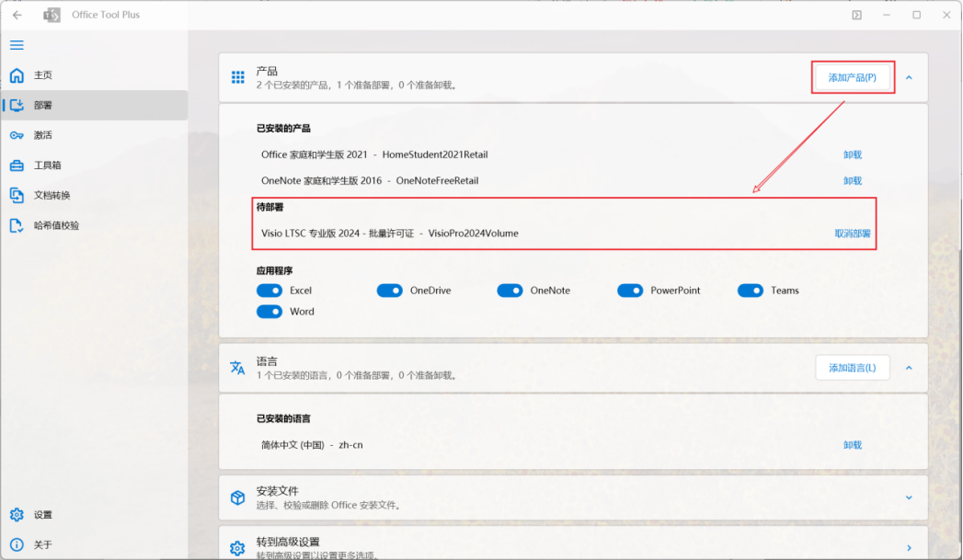Open the 工具箱 page
Viewport: 963px width, 560px height.
coord(95,166)
